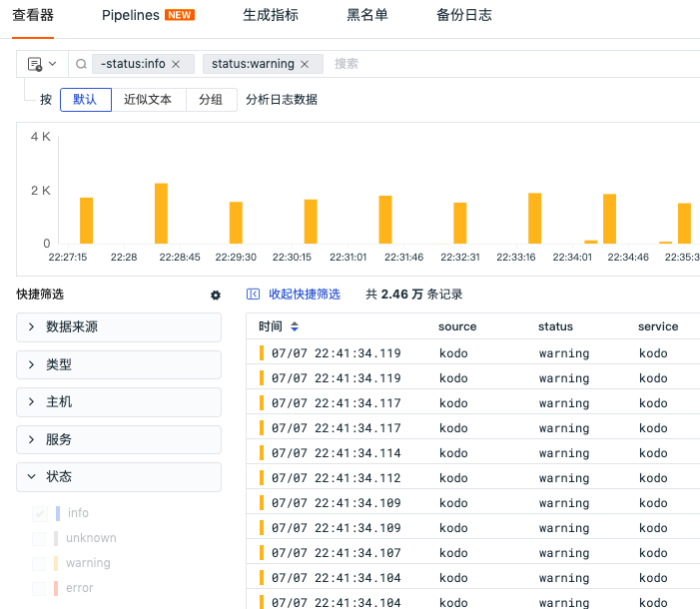Image resolution: width=700 pixels, height=609 pixels.
Task: Click the histogram bar between 22:33:16 and 22:34:01
Action: pos(535,219)
